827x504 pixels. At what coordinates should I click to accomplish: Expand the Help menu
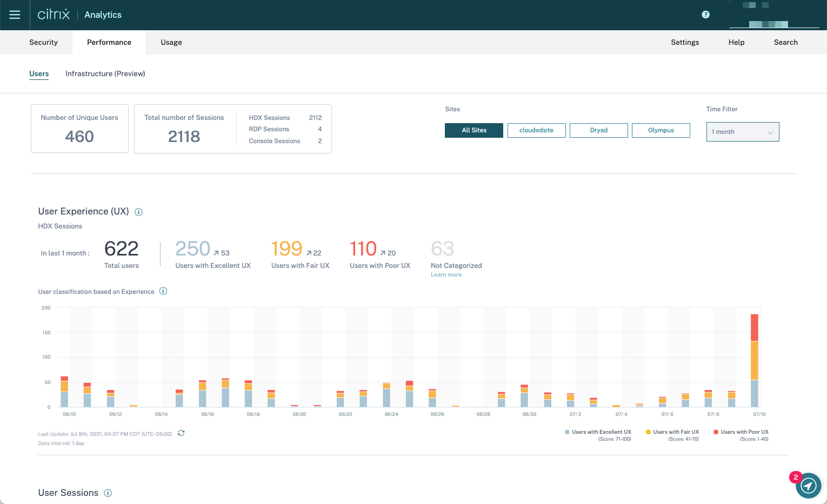(736, 42)
